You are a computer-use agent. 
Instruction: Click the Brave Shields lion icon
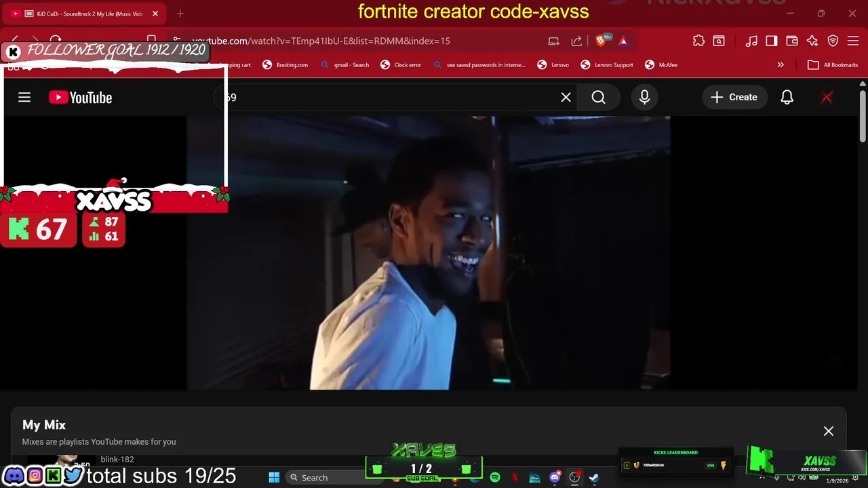tap(601, 41)
